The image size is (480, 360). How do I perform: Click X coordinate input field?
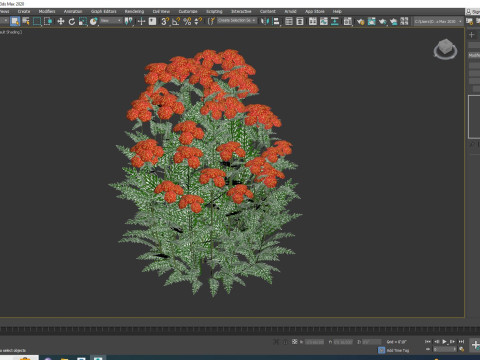(x=314, y=342)
